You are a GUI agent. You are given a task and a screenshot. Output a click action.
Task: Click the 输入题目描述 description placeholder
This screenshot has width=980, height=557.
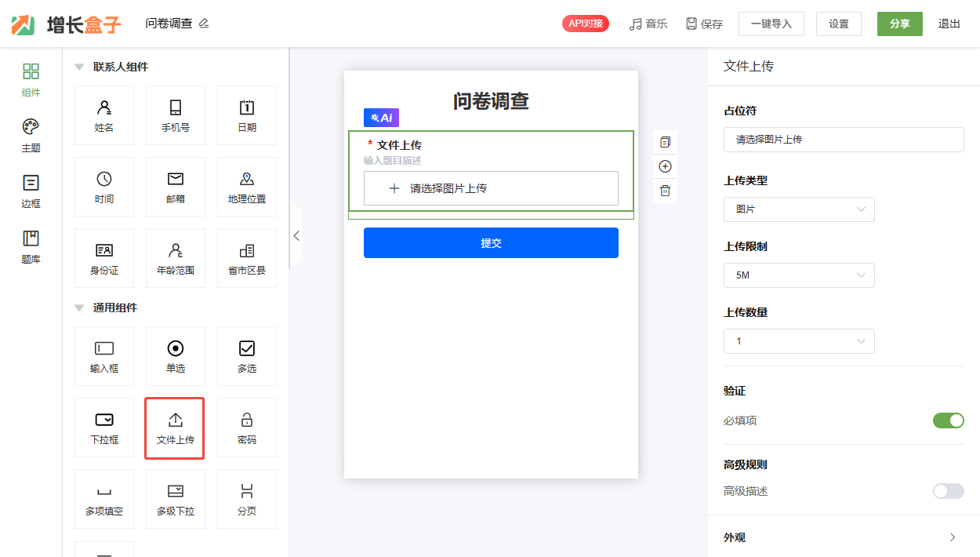[x=392, y=161]
